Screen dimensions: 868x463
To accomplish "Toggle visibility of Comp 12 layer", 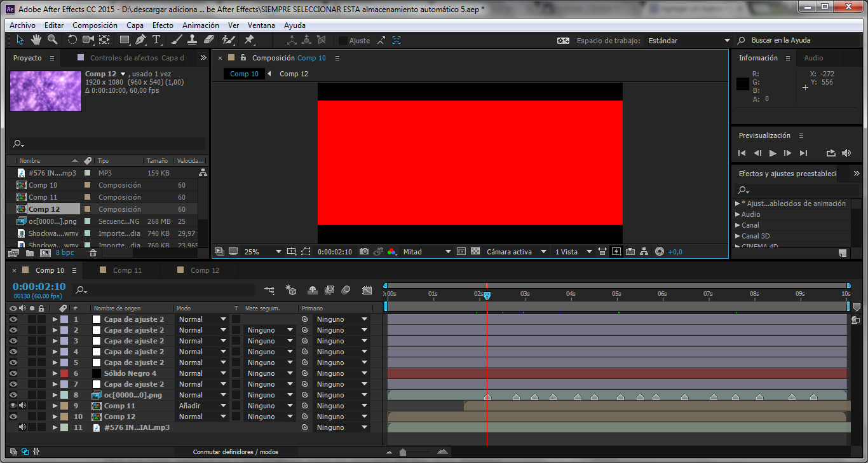I will click(x=13, y=417).
